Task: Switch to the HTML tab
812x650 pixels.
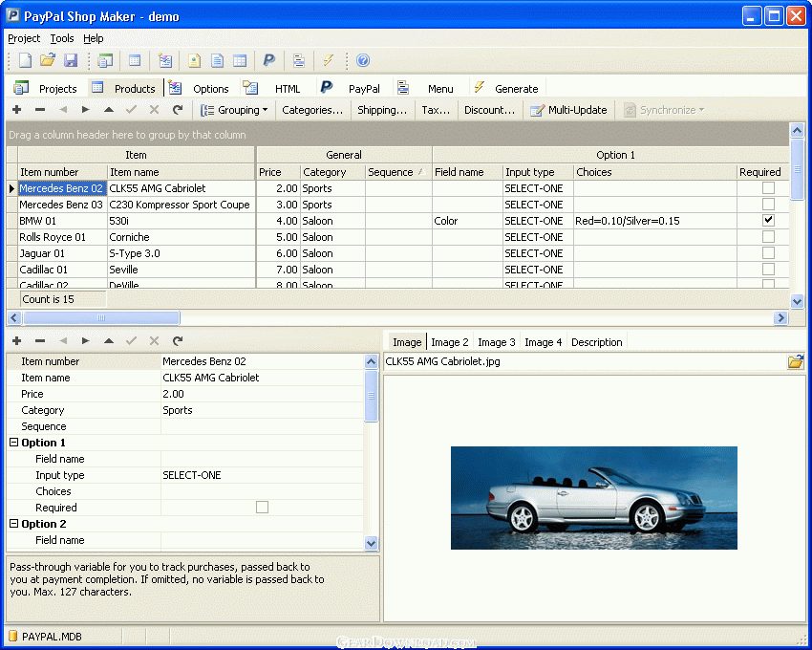Action: (272, 89)
